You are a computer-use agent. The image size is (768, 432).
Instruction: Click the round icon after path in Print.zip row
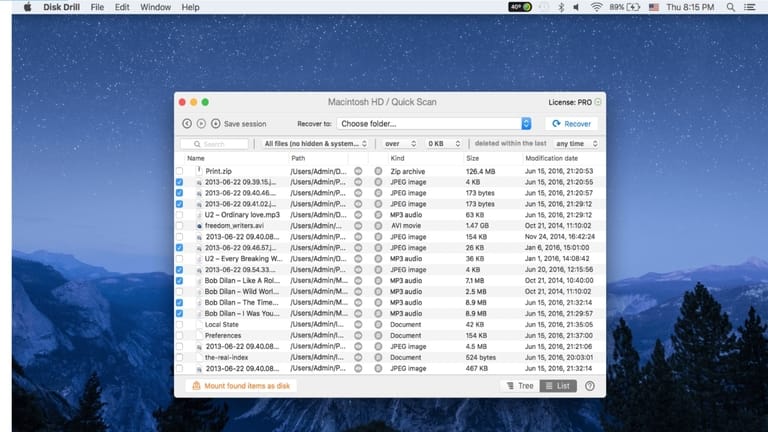pos(359,171)
